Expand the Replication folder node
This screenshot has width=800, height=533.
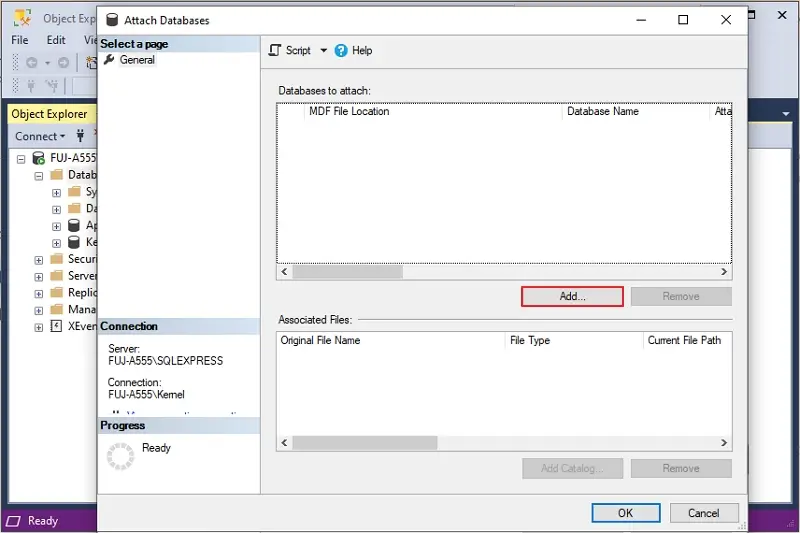coord(39,294)
